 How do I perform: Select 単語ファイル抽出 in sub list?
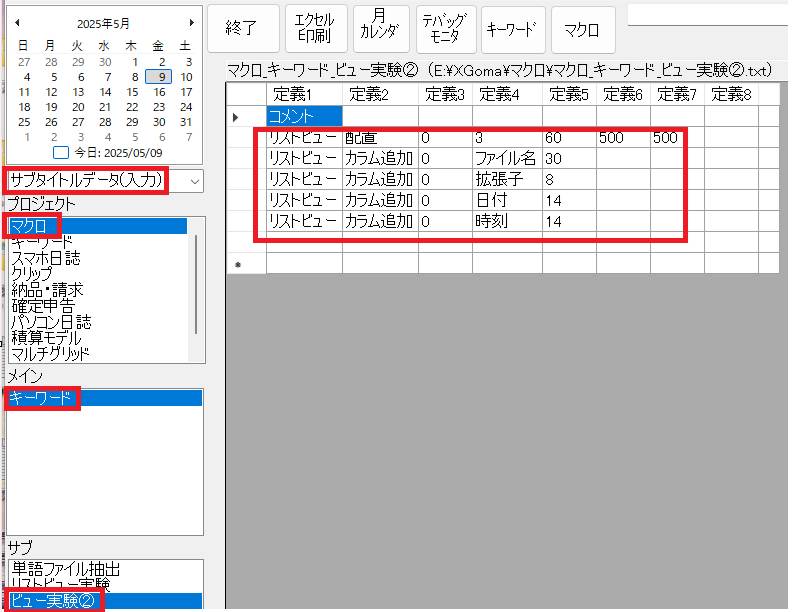pos(65,568)
